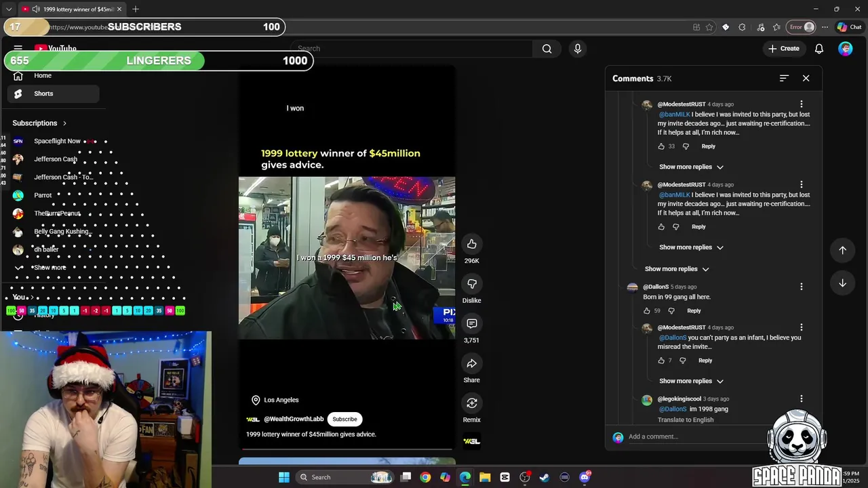Screen dimensions: 868x488
Task: Expand the Subscriptions section chevron
Action: (x=64, y=123)
